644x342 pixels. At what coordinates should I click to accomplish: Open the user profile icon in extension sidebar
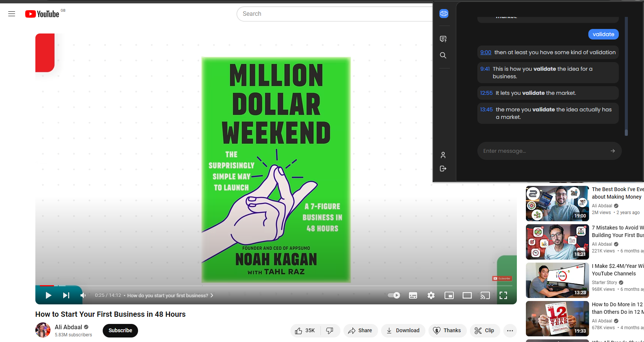coord(443,155)
